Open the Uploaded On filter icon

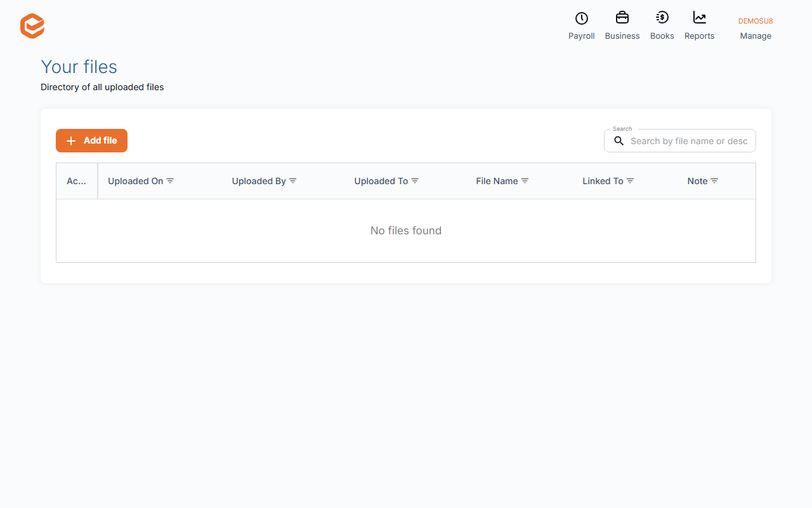(x=170, y=181)
